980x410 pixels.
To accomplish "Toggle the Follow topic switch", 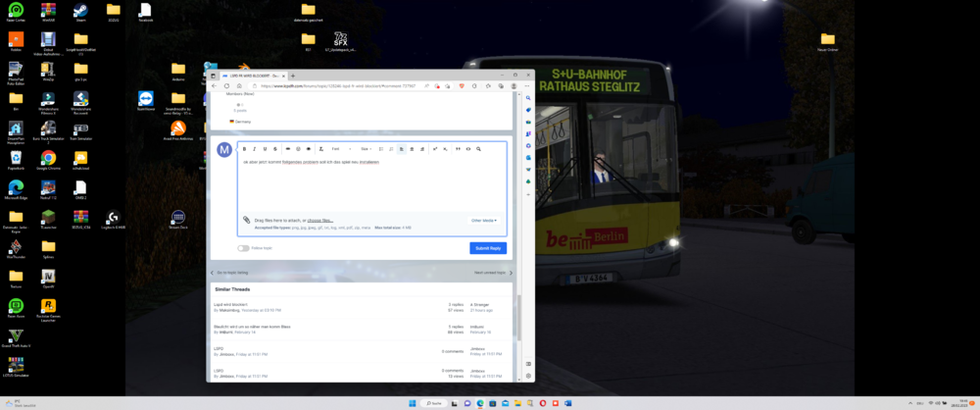I will [x=243, y=248].
